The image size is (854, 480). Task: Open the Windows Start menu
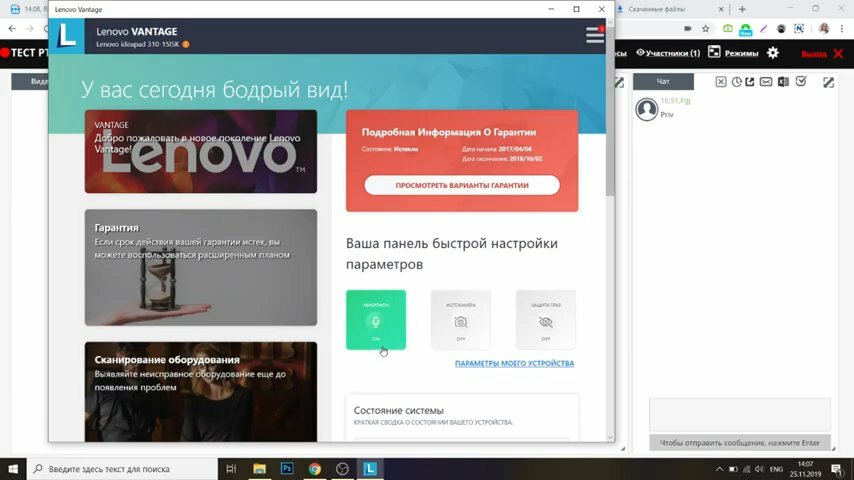click(13, 469)
